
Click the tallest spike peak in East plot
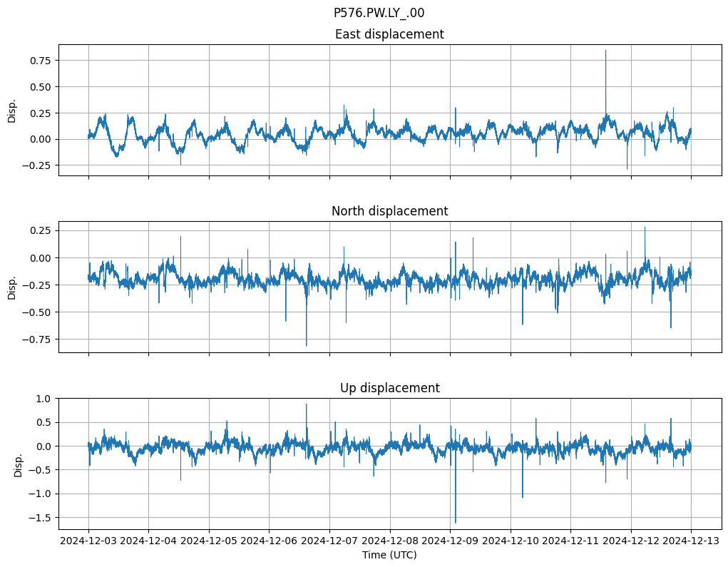[x=605, y=51]
